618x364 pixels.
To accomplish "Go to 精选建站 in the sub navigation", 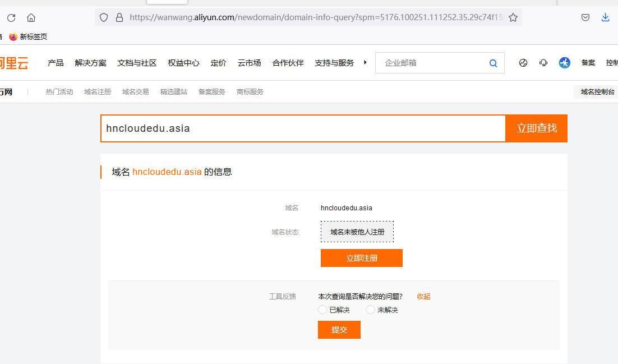I will click(174, 92).
